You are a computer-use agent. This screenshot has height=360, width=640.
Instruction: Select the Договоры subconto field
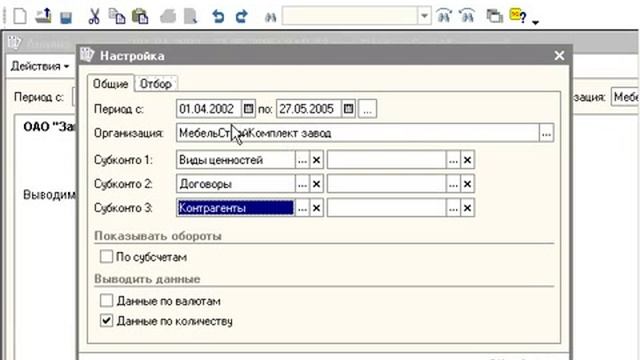[236, 184]
